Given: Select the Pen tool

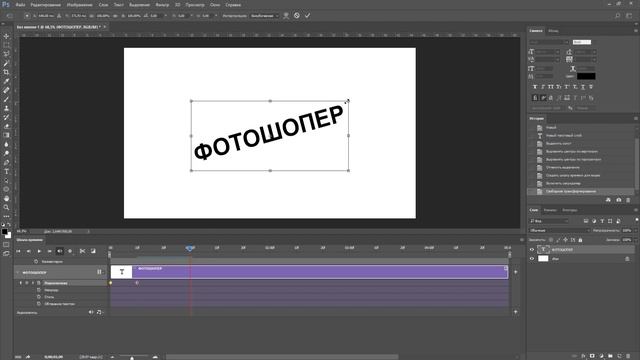Looking at the screenshot, I should 6,162.
